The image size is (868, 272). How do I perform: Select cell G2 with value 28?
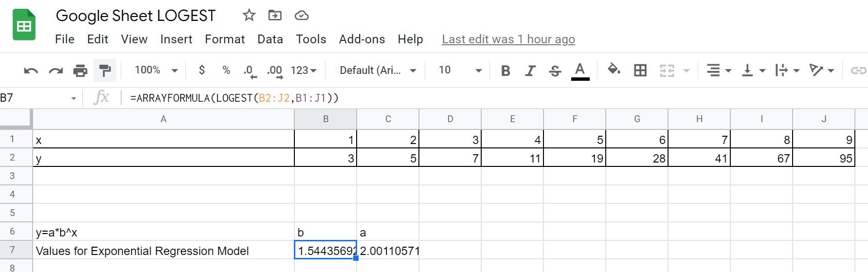pos(637,158)
